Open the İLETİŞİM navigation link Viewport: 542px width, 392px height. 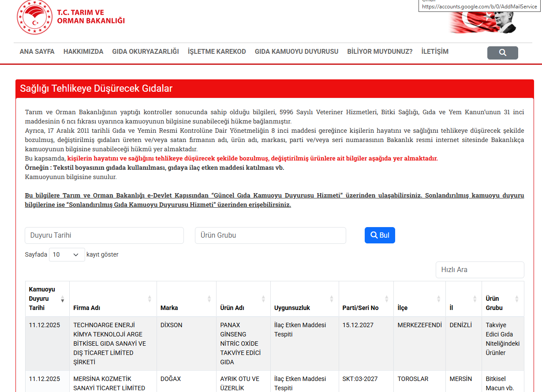[x=435, y=52]
